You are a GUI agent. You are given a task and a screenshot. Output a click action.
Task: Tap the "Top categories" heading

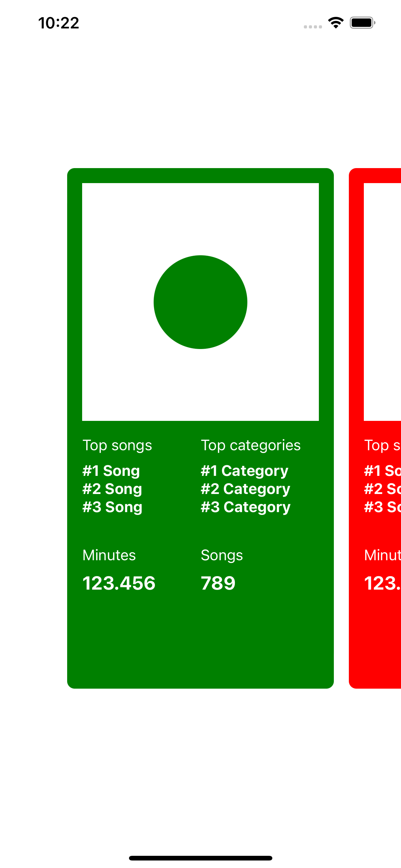250,445
